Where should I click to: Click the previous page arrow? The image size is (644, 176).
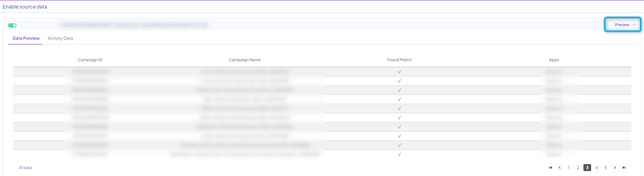(560, 168)
